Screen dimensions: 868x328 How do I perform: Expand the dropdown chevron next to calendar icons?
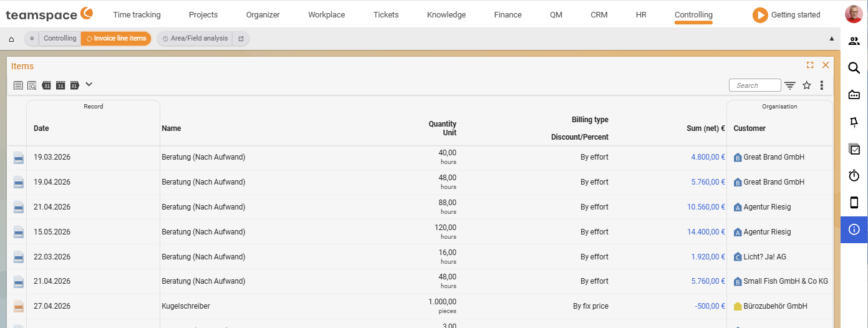89,84
